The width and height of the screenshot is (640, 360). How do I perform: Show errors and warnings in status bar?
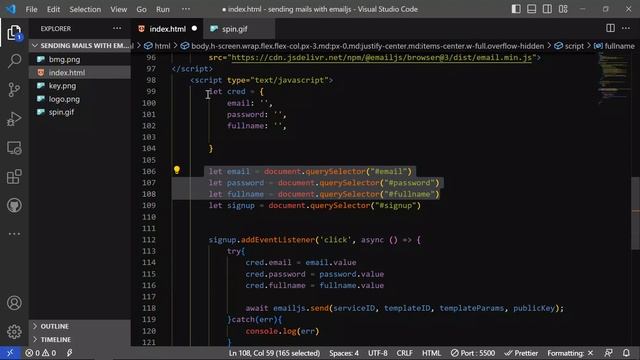[x=40, y=353]
